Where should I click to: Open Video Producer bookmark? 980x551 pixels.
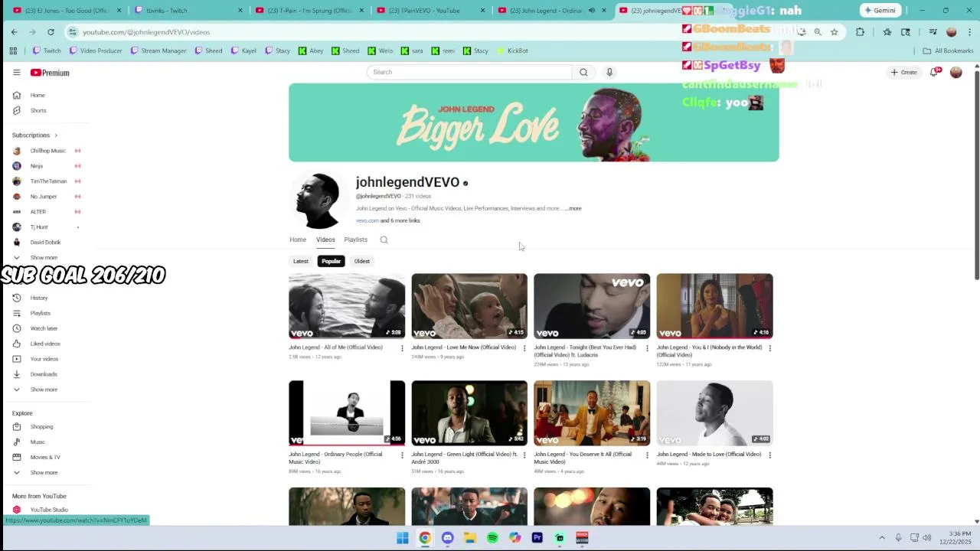96,51
